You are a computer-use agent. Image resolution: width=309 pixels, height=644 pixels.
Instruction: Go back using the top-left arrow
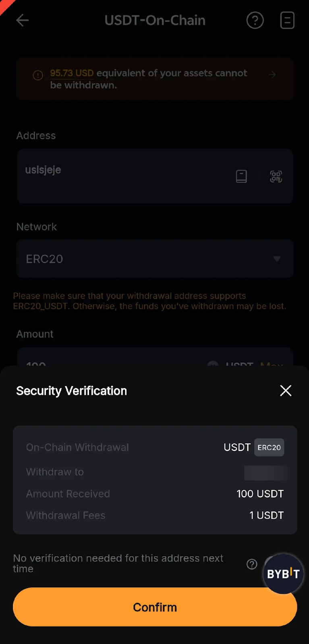tap(22, 20)
